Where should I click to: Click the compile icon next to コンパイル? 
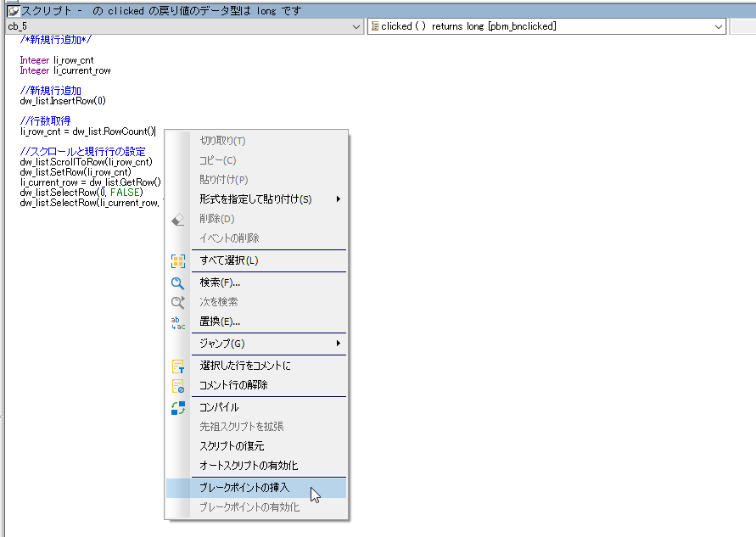coord(177,408)
